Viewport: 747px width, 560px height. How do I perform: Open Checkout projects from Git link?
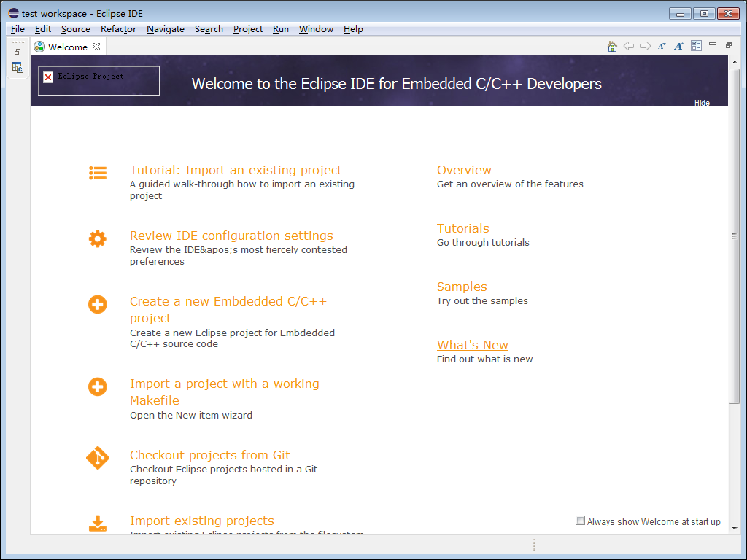(x=210, y=455)
